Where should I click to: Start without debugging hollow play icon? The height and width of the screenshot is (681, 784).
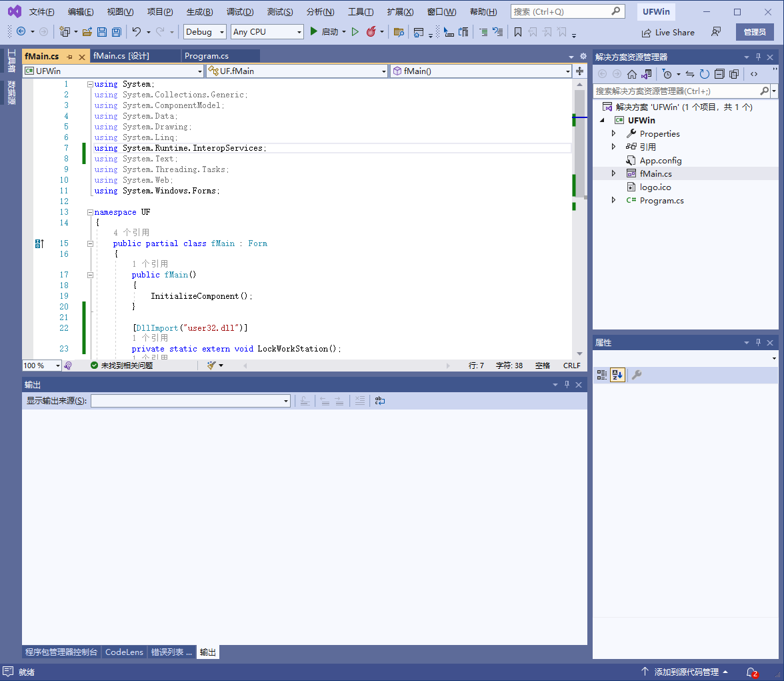coord(355,31)
